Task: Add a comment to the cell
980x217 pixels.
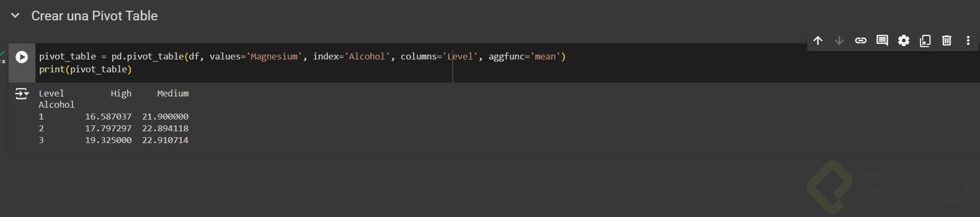Action: tap(882, 41)
